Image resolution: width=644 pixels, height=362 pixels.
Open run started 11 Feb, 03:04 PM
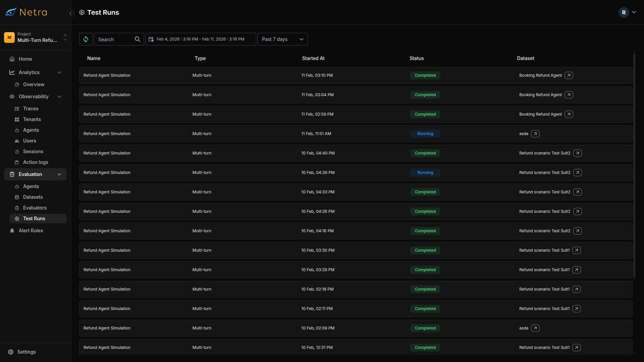pyautogui.click(x=356, y=95)
